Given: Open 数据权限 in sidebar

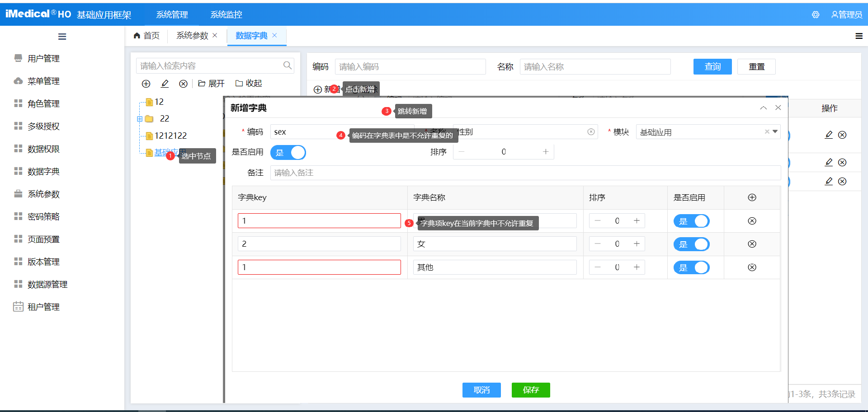Looking at the screenshot, I should [43, 149].
